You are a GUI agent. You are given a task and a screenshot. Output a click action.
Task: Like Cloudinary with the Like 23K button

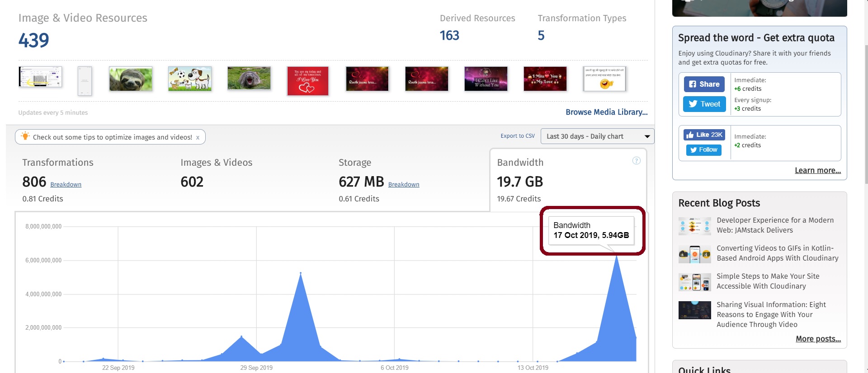(x=704, y=135)
